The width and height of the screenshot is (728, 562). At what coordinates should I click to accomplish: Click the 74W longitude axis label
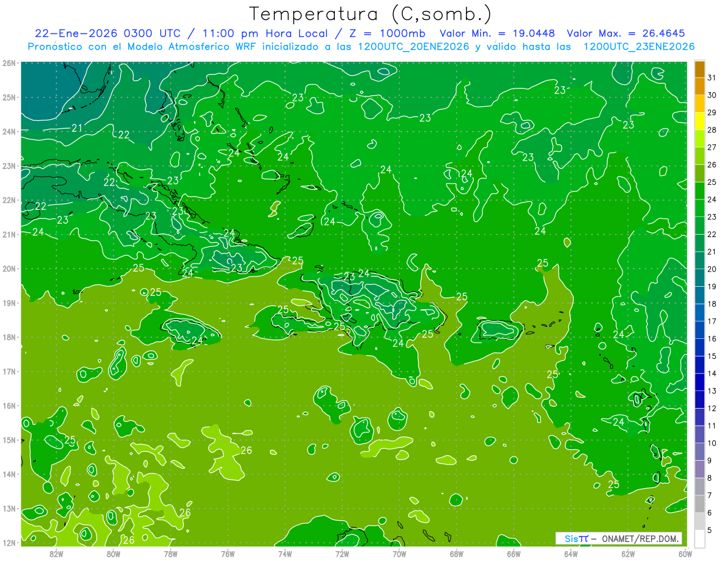point(285,553)
